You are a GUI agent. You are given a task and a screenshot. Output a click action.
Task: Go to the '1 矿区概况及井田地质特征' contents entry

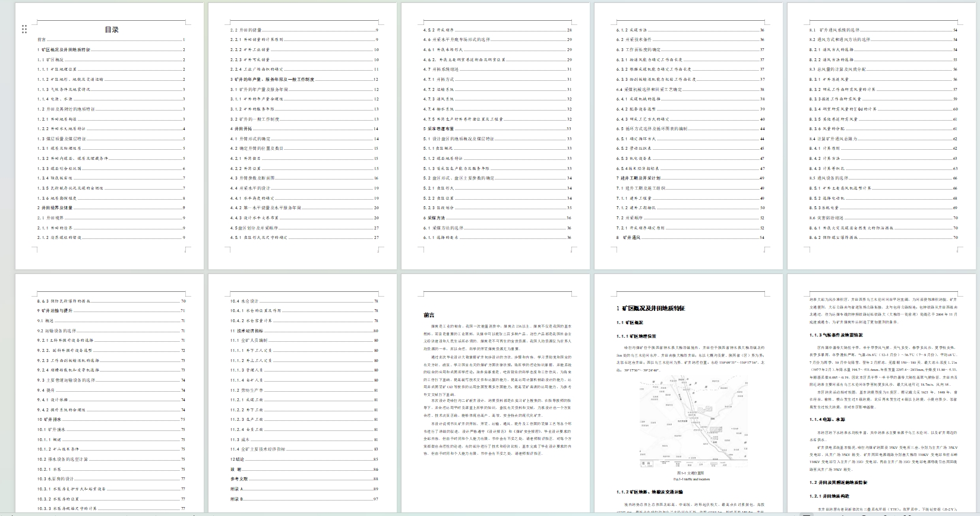pos(111,50)
